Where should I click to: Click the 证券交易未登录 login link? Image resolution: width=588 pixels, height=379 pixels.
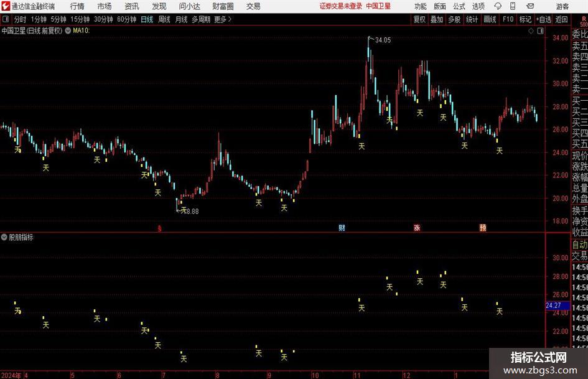click(341, 6)
